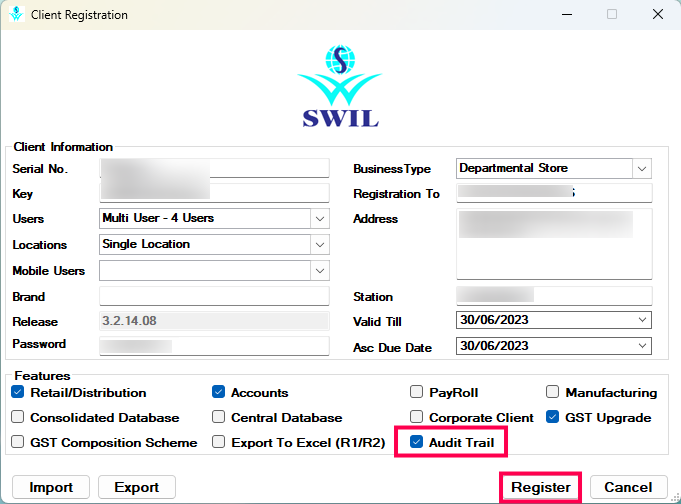Open the Valid Till date picker
Screen dimensions: 681x504
(x=642, y=320)
